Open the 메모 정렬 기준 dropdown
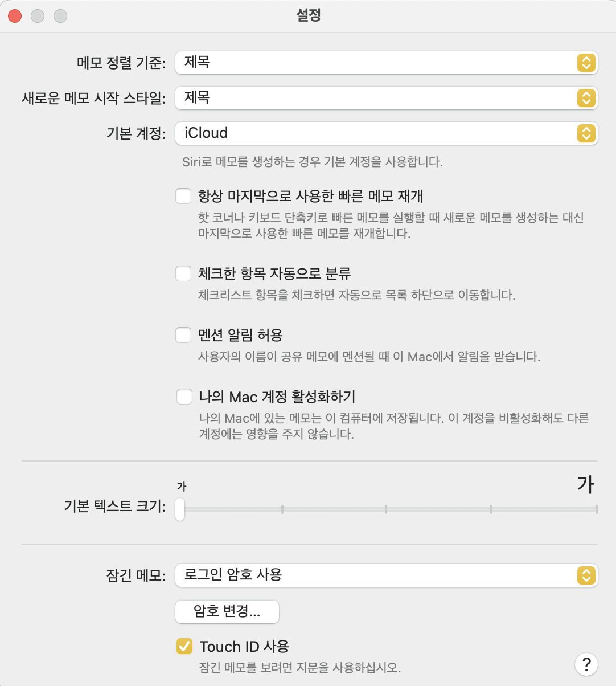Image resolution: width=616 pixels, height=686 pixels. click(x=386, y=63)
